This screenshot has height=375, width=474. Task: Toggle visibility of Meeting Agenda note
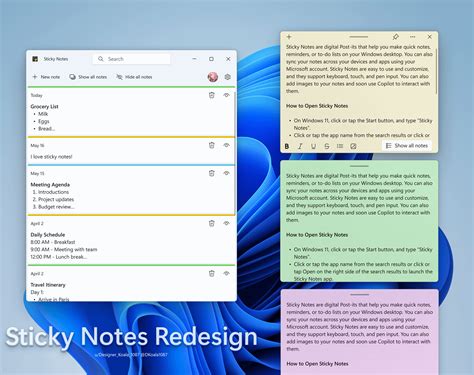[227, 173]
